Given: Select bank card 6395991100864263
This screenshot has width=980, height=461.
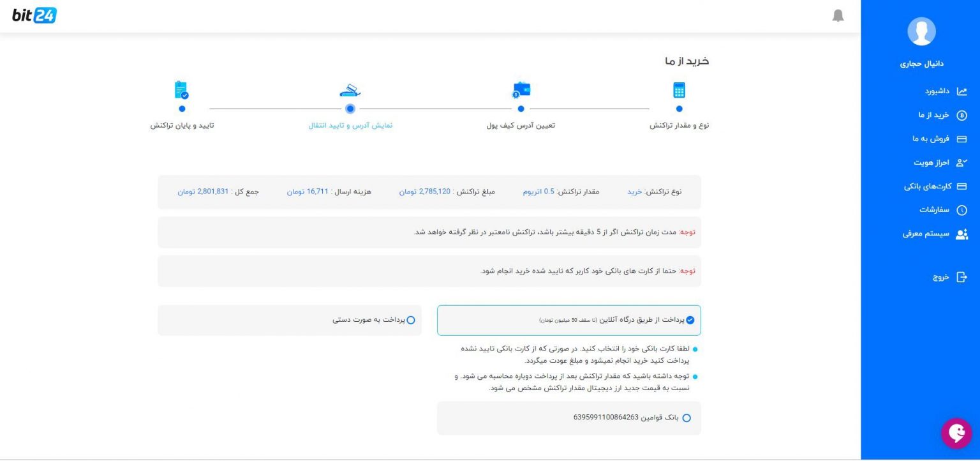Looking at the screenshot, I should click(x=687, y=418).
